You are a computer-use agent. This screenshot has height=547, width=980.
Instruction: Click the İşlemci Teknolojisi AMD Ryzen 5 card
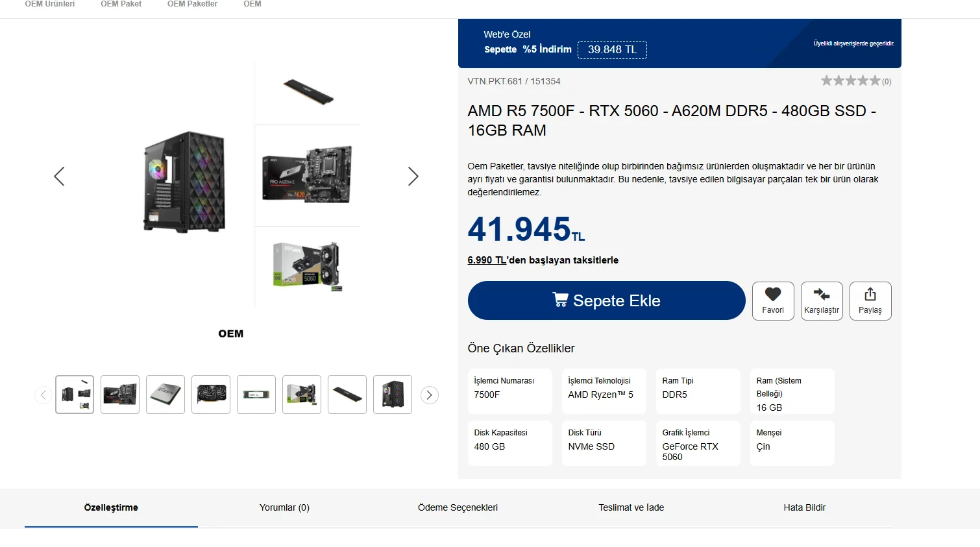[604, 391]
